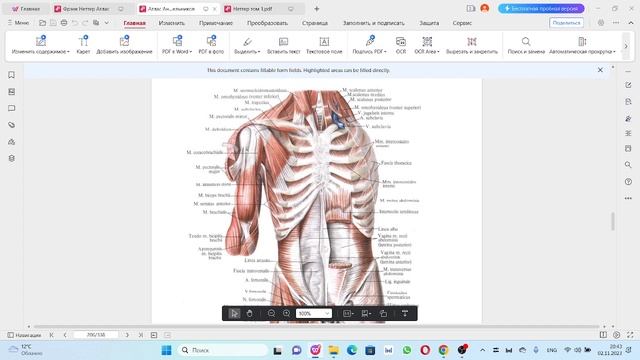The width and height of the screenshot is (640, 360).
Task: Convert using PDF в Word
Action: 177,45
